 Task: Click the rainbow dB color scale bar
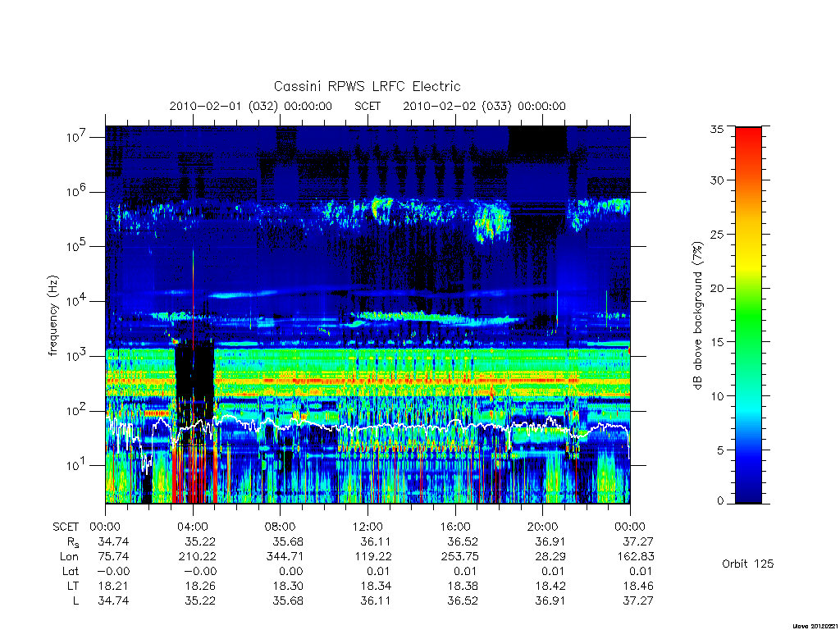click(748, 315)
